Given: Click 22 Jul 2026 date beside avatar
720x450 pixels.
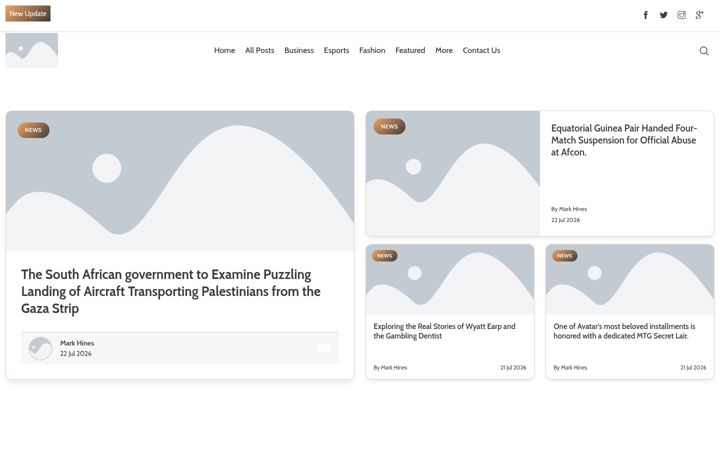Looking at the screenshot, I should tap(76, 354).
